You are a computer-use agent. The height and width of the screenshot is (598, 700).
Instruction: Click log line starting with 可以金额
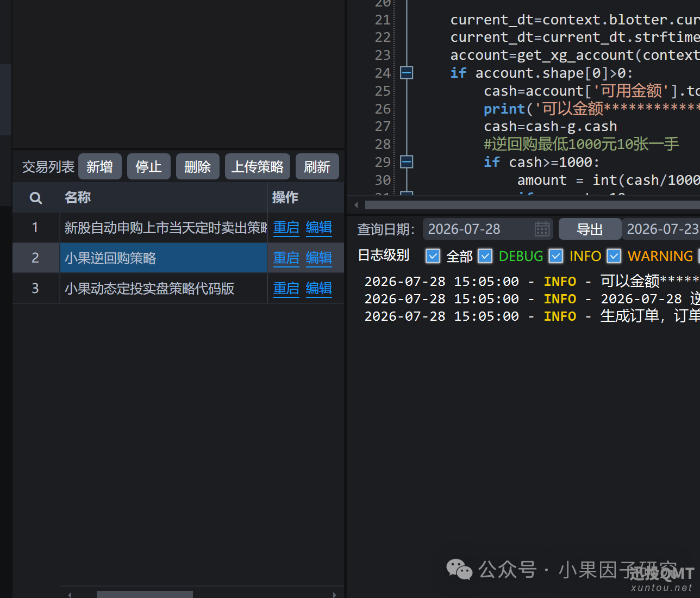tap(532, 281)
